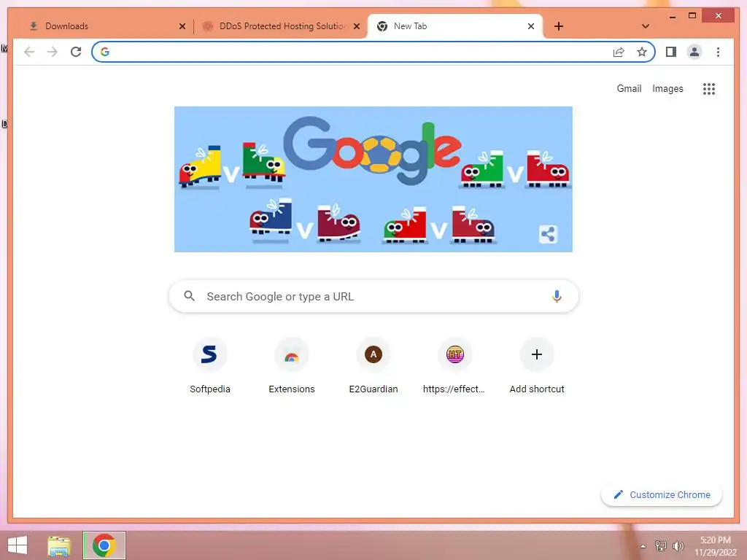The width and height of the screenshot is (747, 560).
Task: Share this page from address bar
Action: 619,52
